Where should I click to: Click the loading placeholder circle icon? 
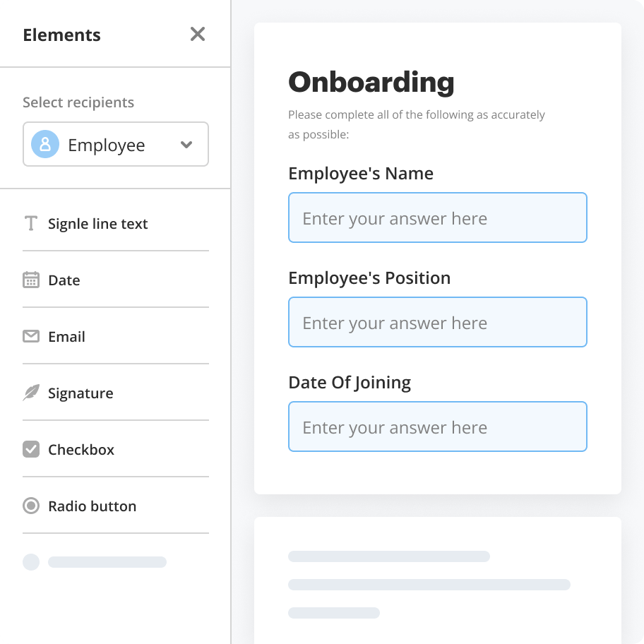pos(31,562)
